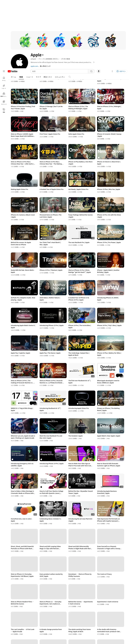Open the Swoop Ceramic Shield thumbnail
The width and height of the screenshot is (129, 644).
pyautogui.click(x=111, y=124)
